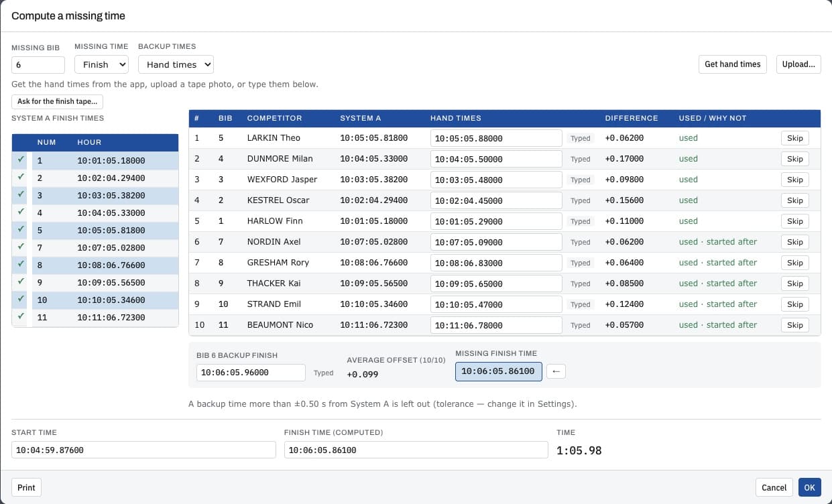Click the Start Time input field

click(x=143, y=450)
